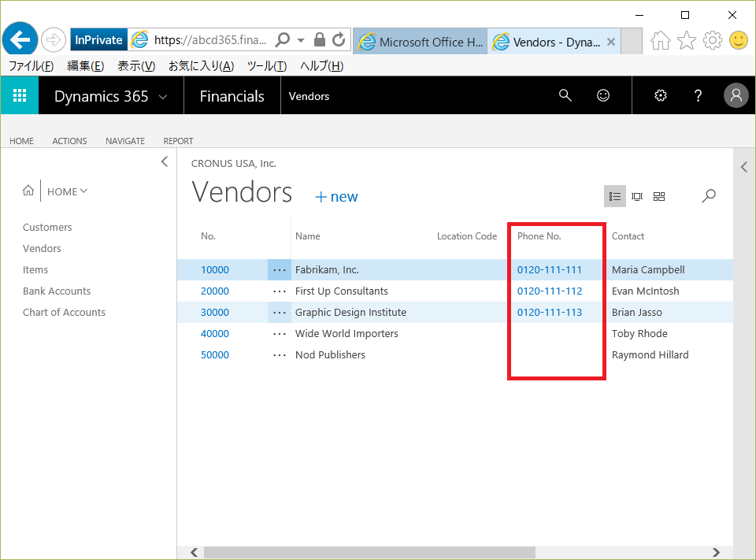This screenshot has height=560, width=756.
Task: Open Items in the navigation pane
Action: (35, 269)
